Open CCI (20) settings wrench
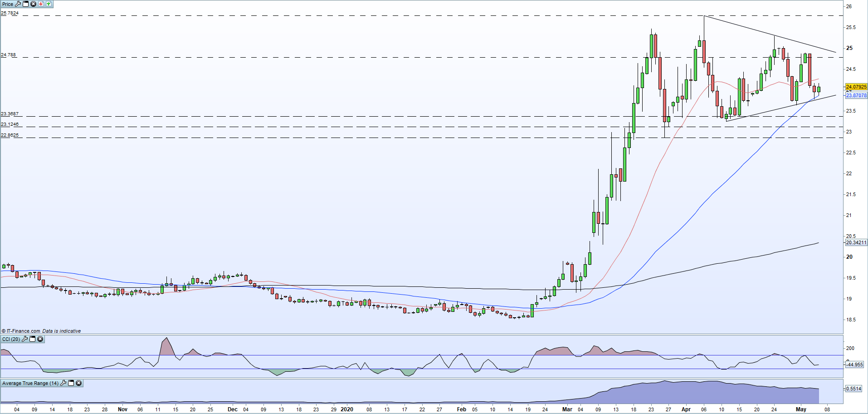The image size is (868, 414). tap(25, 339)
